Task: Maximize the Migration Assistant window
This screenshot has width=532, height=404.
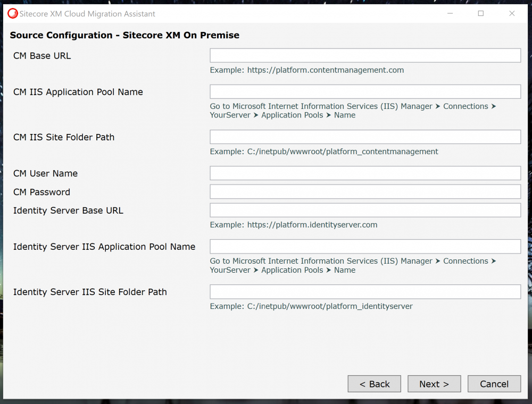Action: [x=481, y=14]
